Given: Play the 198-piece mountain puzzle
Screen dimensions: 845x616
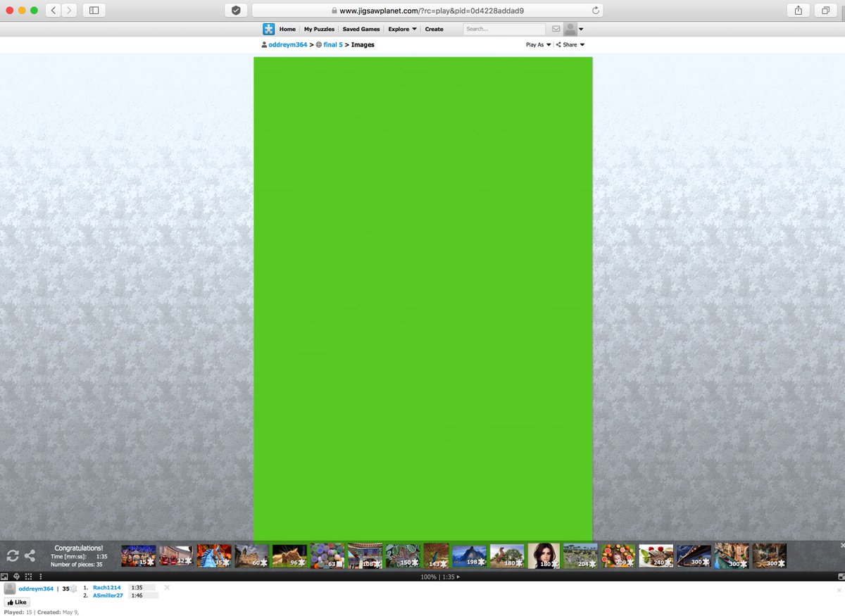Looking at the screenshot, I should pyautogui.click(x=470, y=555).
